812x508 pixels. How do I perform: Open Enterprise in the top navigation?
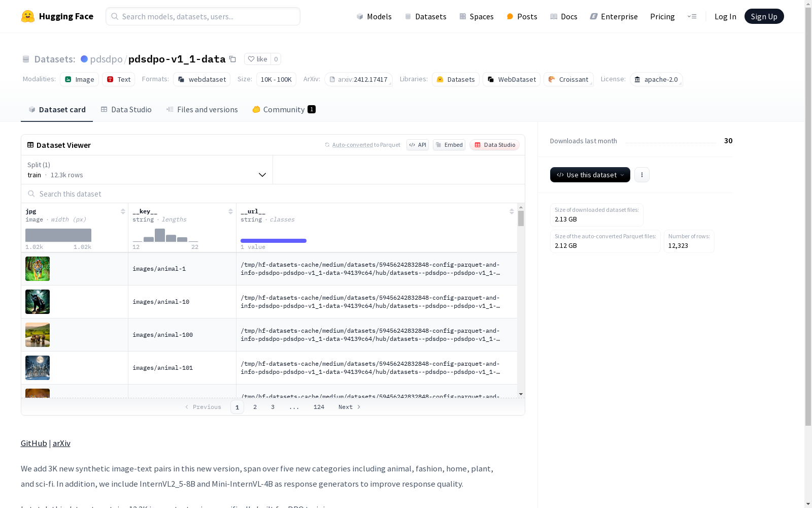pos(614,16)
